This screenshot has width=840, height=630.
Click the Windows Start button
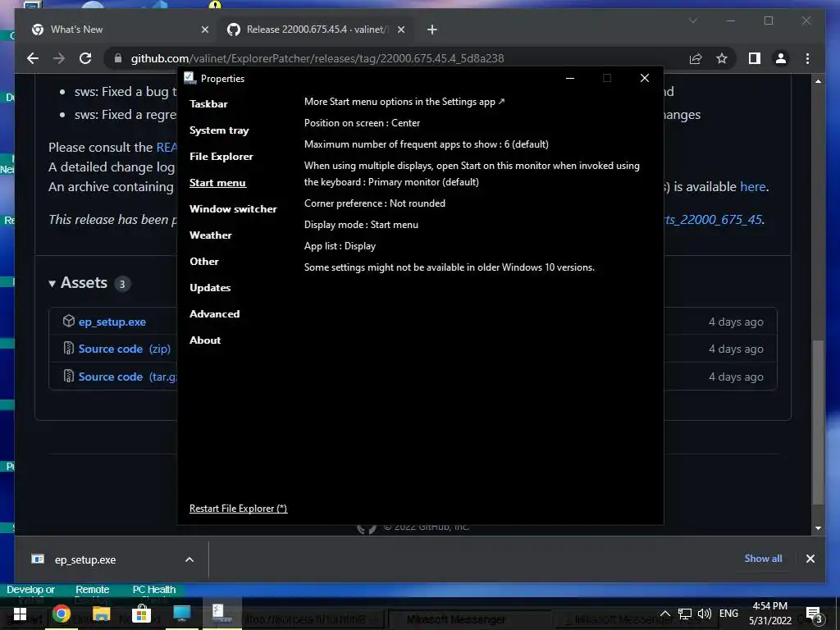tap(20, 614)
